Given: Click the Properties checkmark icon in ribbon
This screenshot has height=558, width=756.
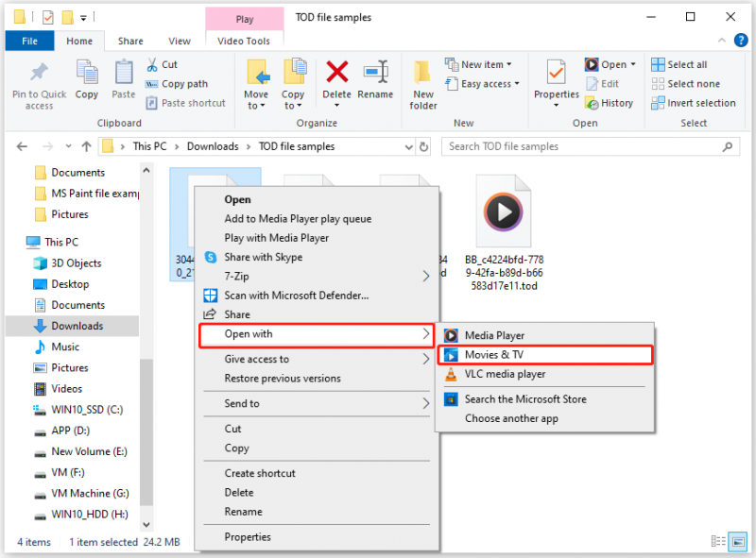Looking at the screenshot, I should click(x=556, y=73).
